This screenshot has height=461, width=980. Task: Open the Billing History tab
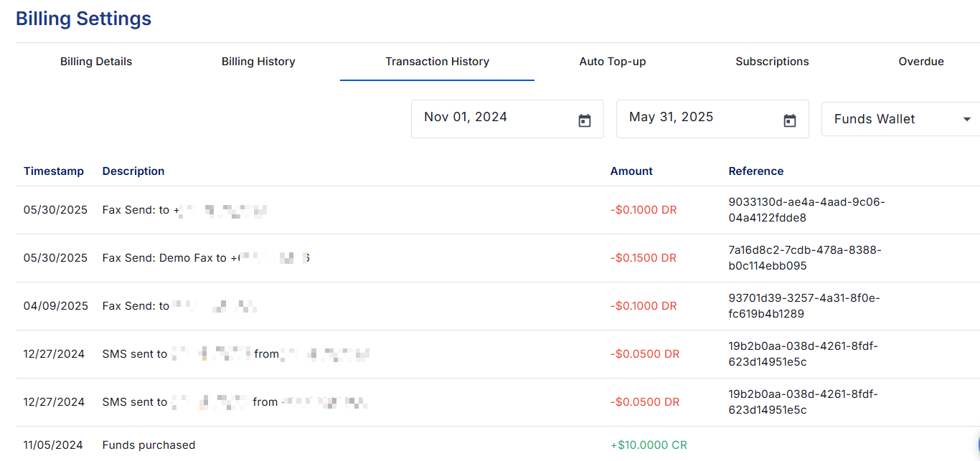258,62
